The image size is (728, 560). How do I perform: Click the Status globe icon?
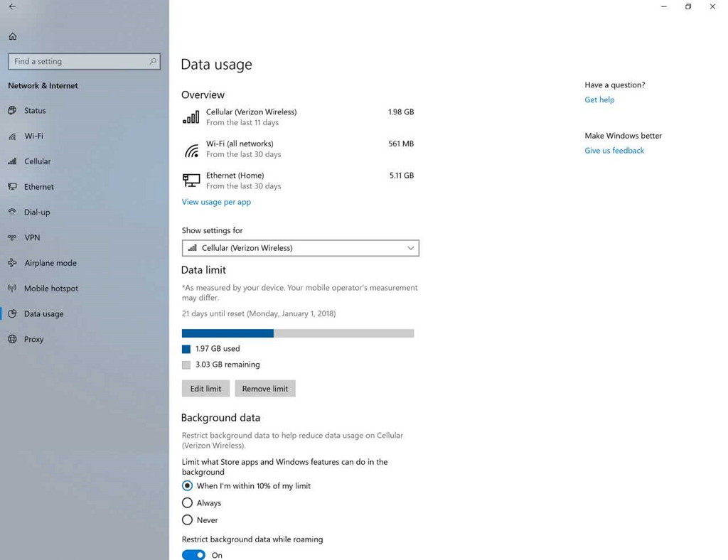pyautogui.click(x=13, y=110)
